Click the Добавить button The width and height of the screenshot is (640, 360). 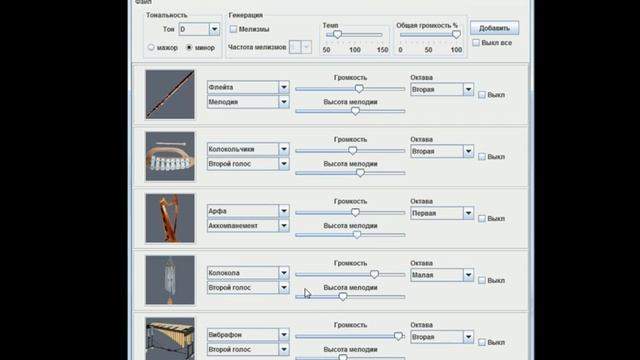[x=494, y=28]
